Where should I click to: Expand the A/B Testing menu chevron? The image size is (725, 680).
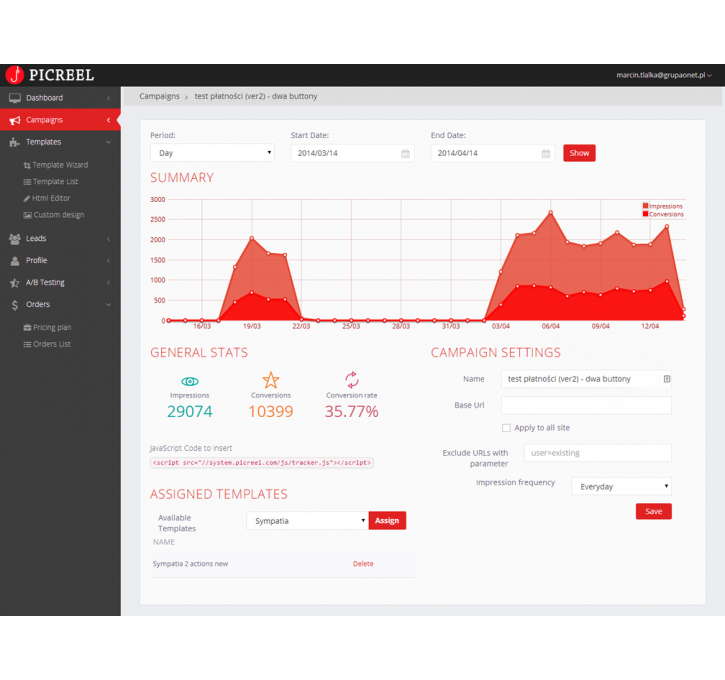[x=108, y=282]
